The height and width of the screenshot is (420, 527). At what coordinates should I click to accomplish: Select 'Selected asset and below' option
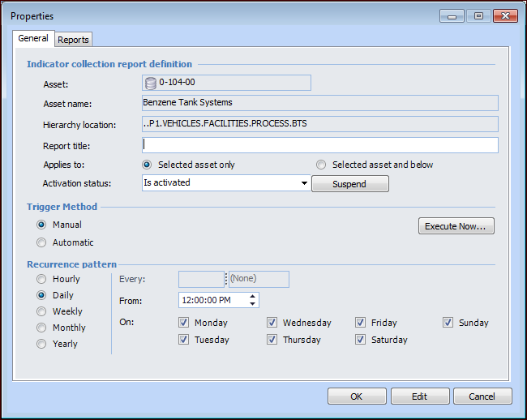322,165
